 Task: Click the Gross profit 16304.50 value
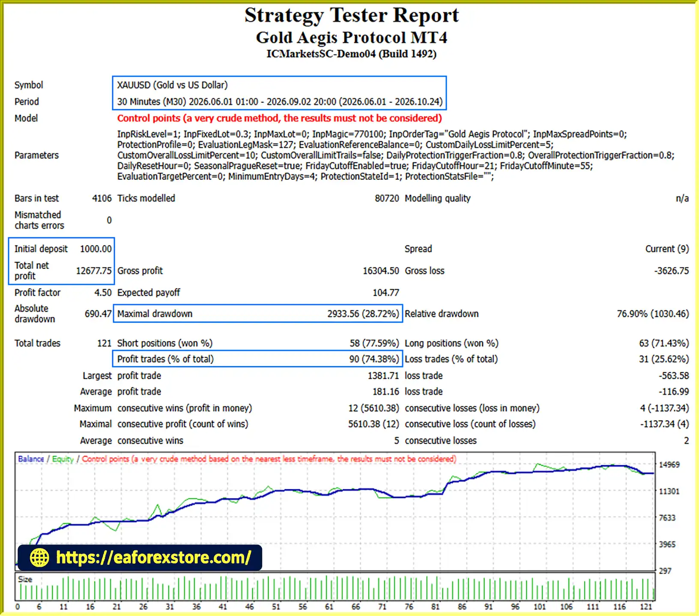point(381,271)
